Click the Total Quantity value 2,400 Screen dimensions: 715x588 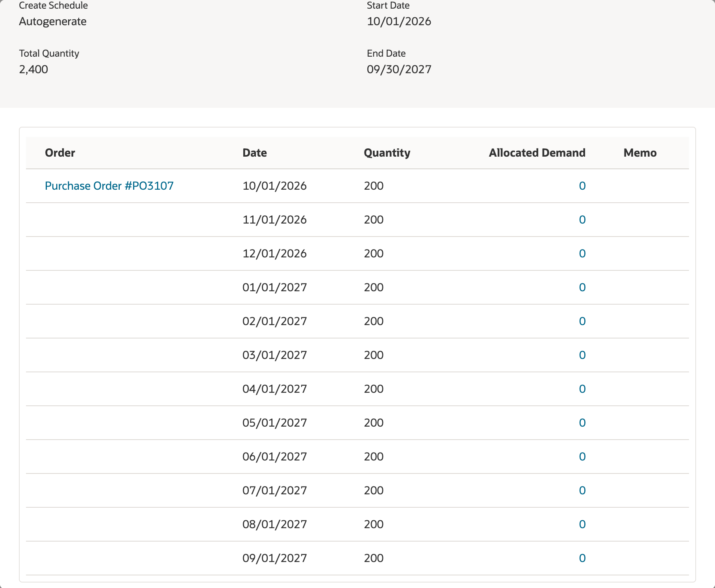point(33,69)
